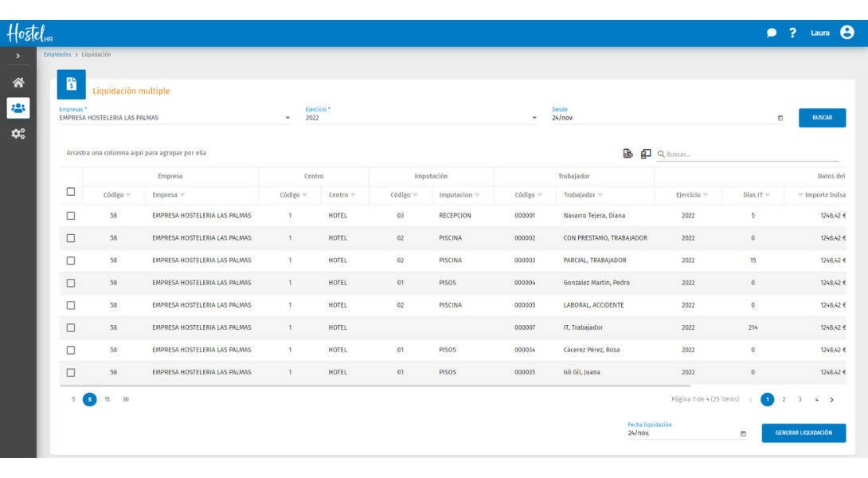Viewport: 868px width, 478px height.
Task: Go to Home in the sidebar
Action: click(18, 83)
